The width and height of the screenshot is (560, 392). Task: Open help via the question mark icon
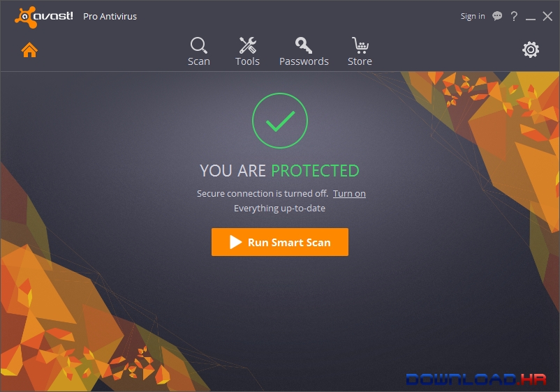(x=514, y=16)
